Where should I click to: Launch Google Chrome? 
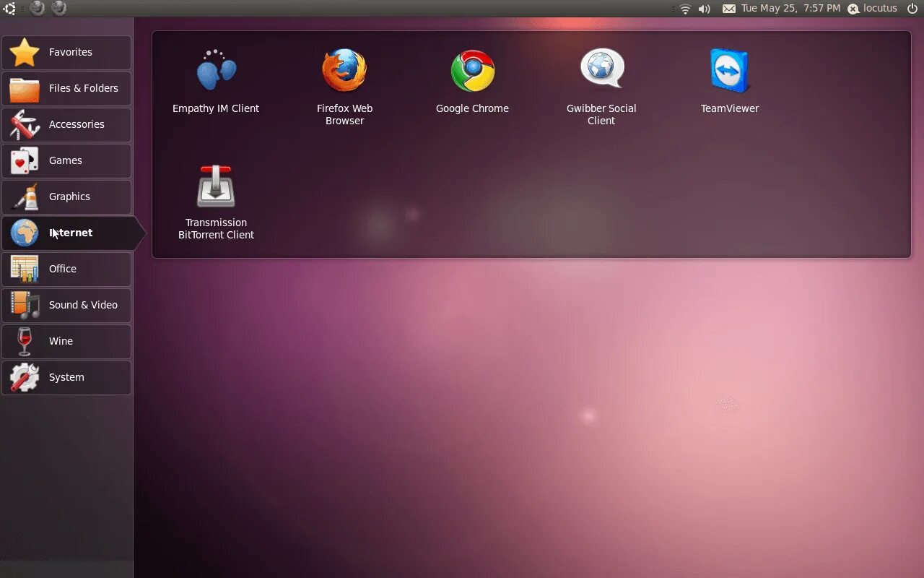[473, 81]
